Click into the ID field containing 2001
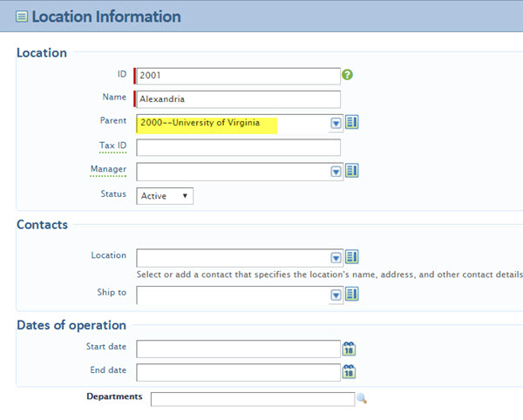The image size is (523, 420). [x=237, y=76]
